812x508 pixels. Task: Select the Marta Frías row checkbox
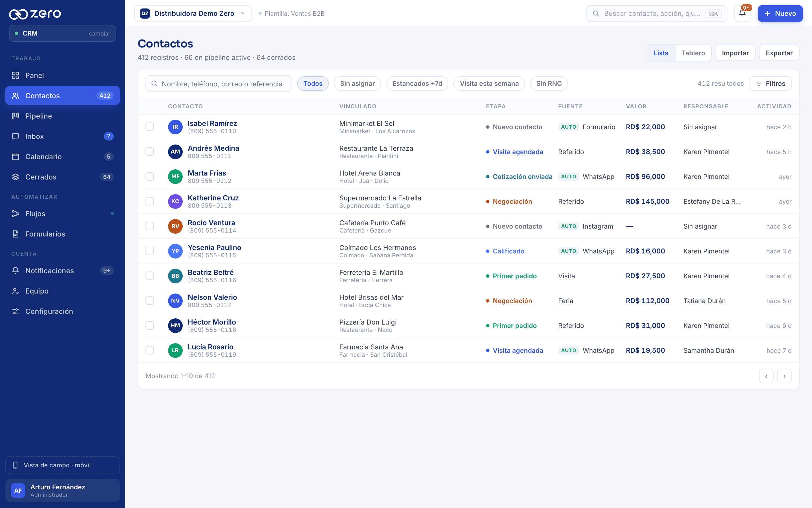(150, 176)
